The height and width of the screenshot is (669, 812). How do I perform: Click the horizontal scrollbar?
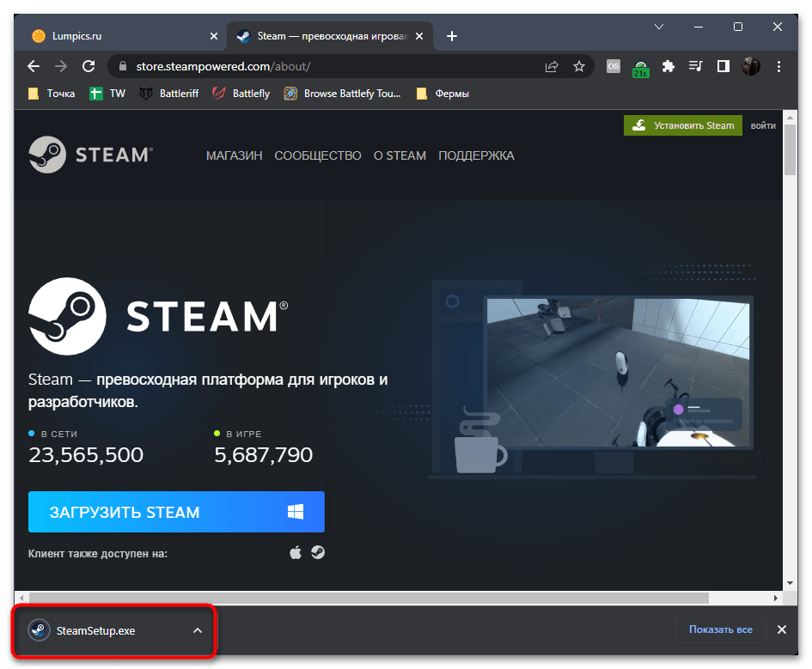pyautogui.click(x=369, y=598)
